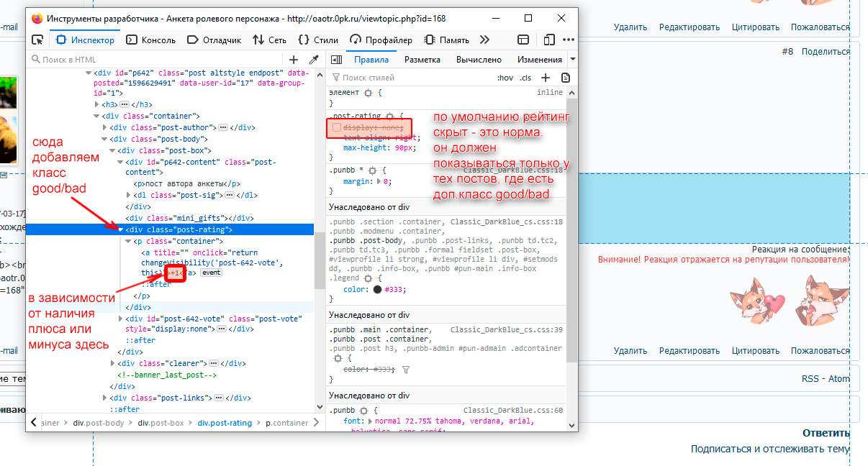Click the filter funnel icon next to the struck-through color: #333
The height and width of the screenshot is (466, 868).
[x=406, y=369]
